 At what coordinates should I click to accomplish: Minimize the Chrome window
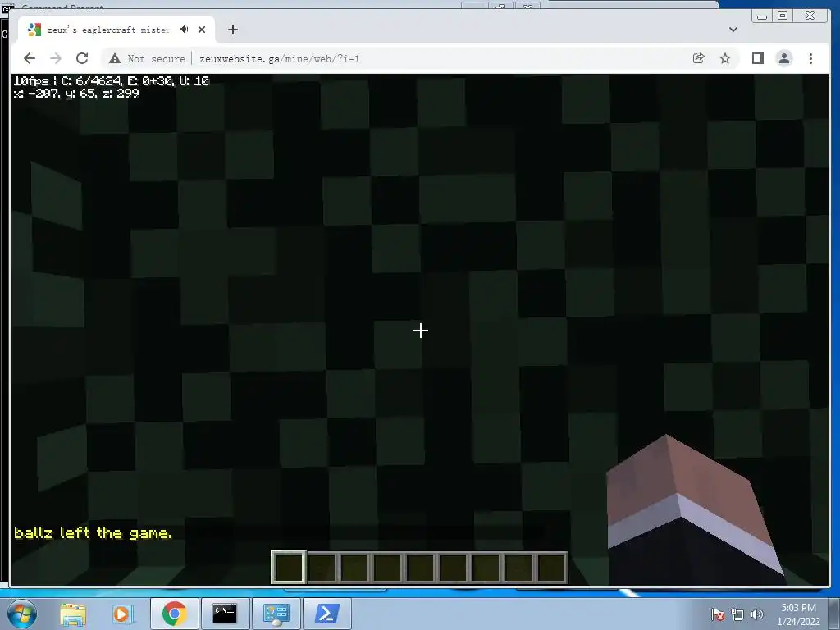[762, 16]
